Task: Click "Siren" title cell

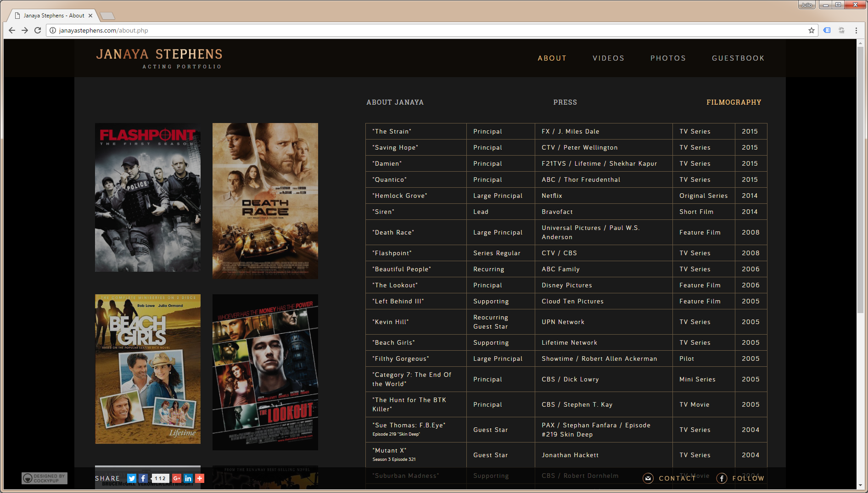Action: (416, 212)
